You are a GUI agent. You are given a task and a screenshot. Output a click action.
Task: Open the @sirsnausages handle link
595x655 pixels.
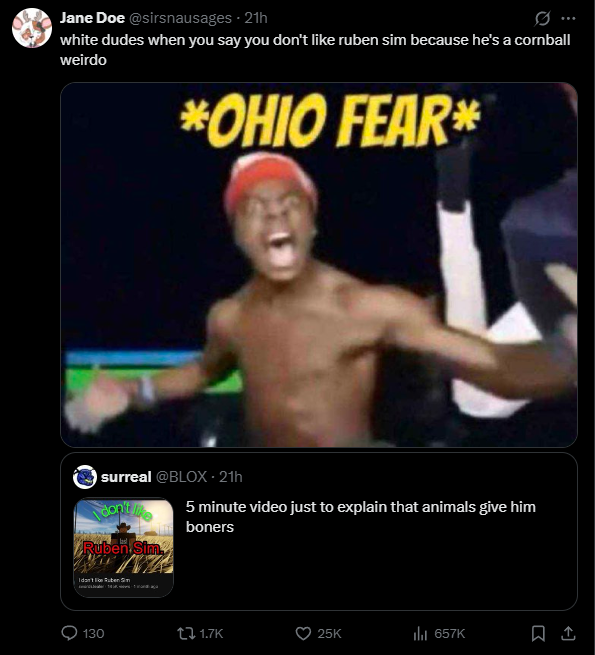pos(181,18)
